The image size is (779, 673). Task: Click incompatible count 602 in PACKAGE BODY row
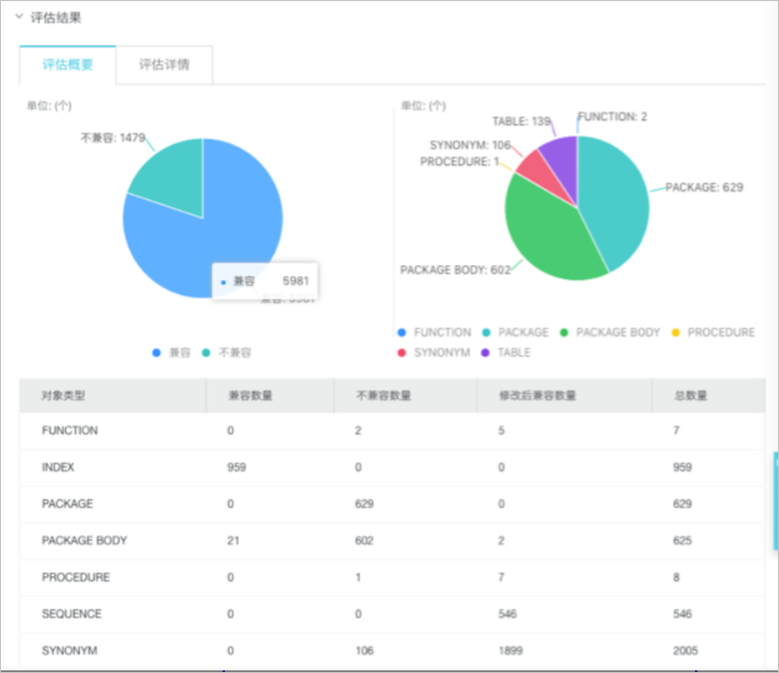pos(364,540)
